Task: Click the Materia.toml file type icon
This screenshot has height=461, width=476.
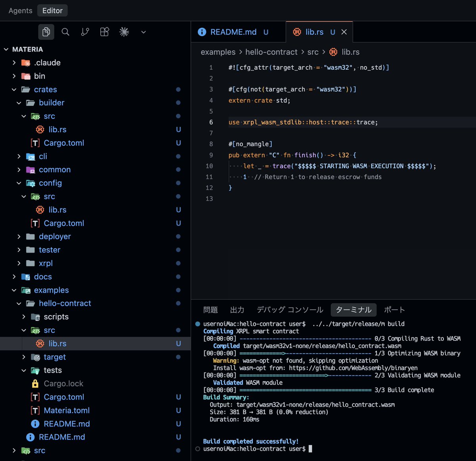Action: [x=35, y=410]
